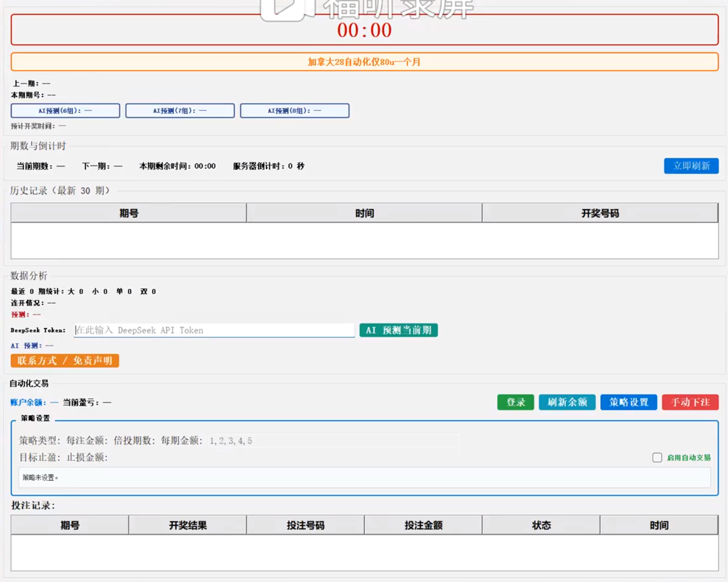Select the AI预测(7组) prediction group

point(180,111)
